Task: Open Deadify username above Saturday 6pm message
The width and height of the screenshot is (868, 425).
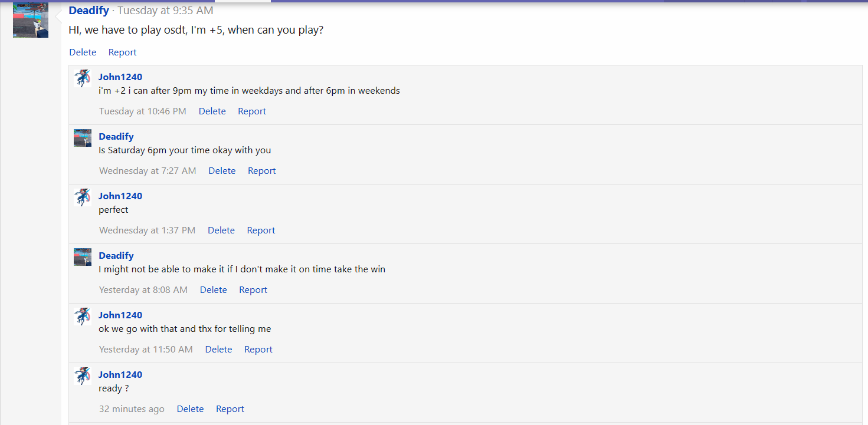Action: (x=116, y=137)
